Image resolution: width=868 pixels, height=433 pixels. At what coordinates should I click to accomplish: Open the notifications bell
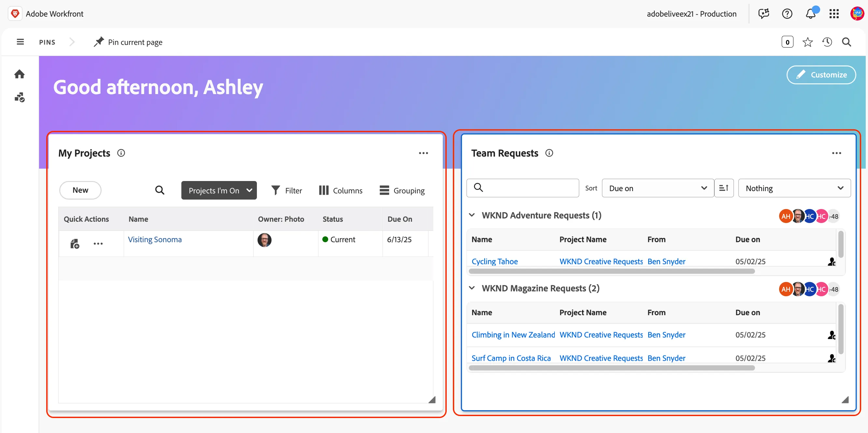pyautogui.click(x=811, y=14)
